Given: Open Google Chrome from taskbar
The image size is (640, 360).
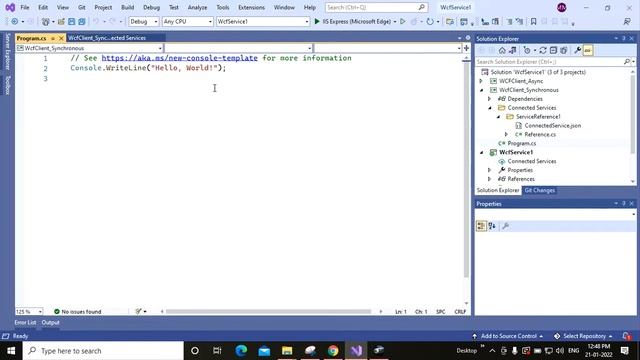Looking at the screenshot, I should [x=333, y=351].
